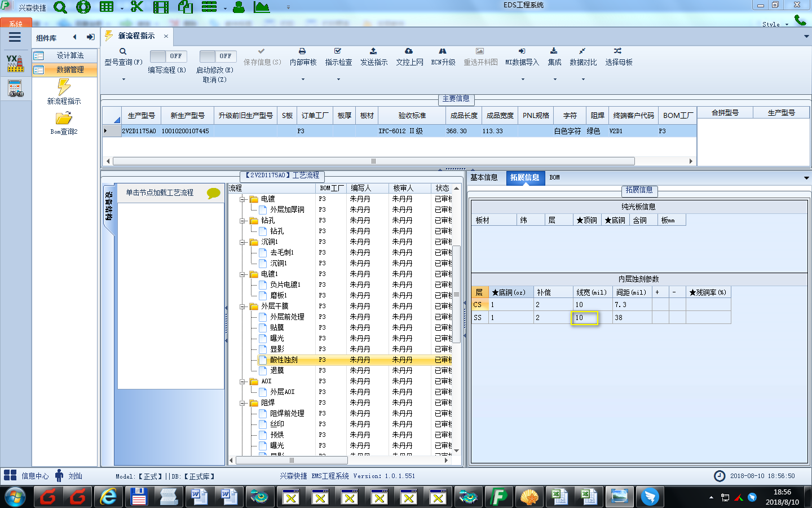Close the 新流程指示 tab
The image size is (812, 508).
pos(166,36)
